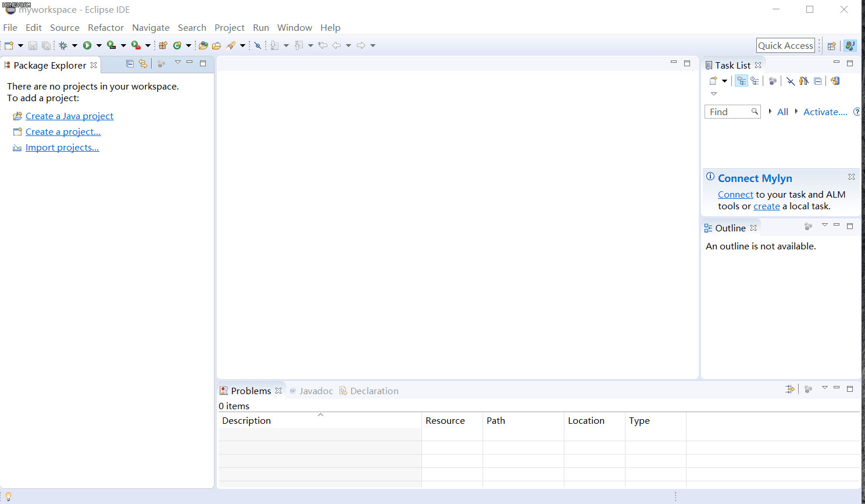Open the Debug configurations dropdown arrow

(74, 45)
